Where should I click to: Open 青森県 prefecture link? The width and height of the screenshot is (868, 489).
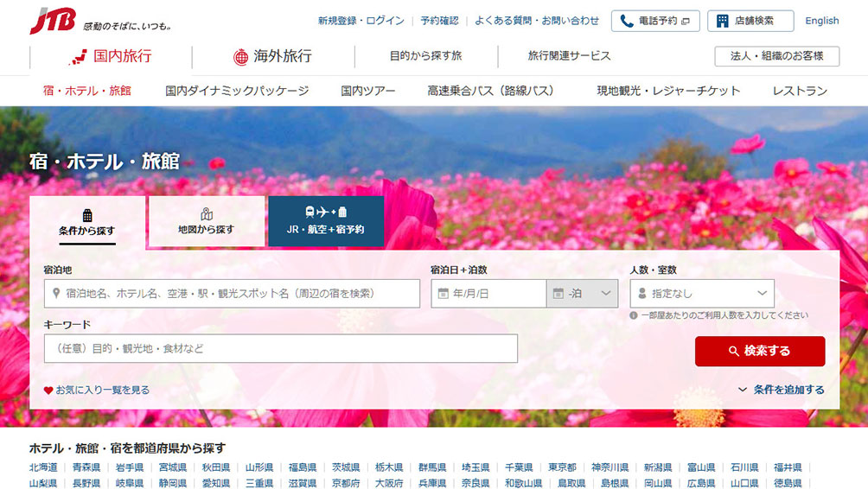point(86,467)
